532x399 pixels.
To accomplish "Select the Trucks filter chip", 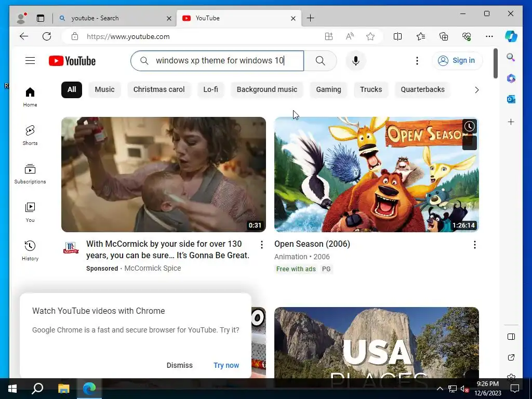I will (x=371, y=89).
